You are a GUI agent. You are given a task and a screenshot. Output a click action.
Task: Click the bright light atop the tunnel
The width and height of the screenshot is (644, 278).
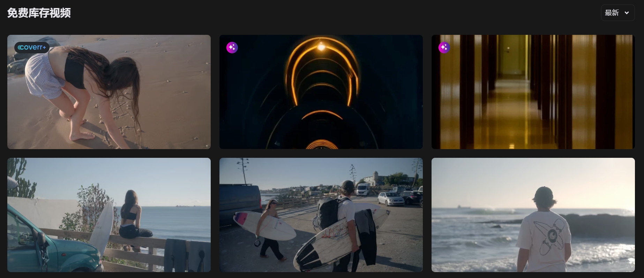coord(321,47)
